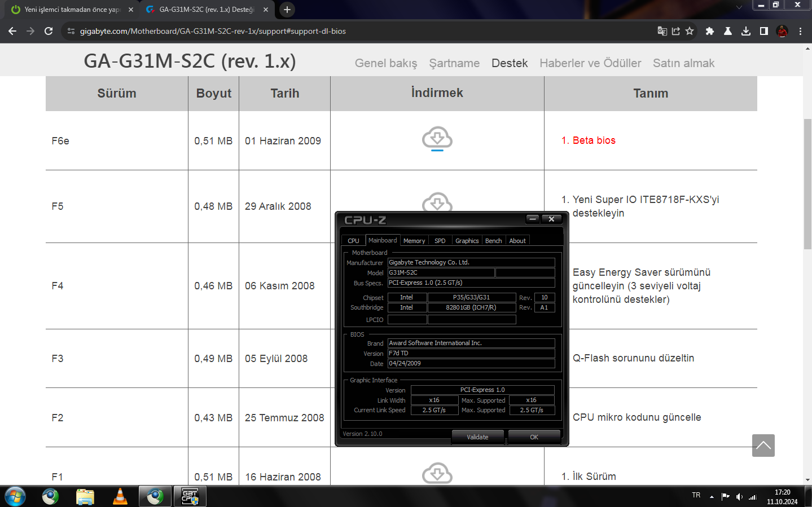Click the page vertical scrollbar
Image resolution: width=812 pixels, height=507 pixels.
pos(807,184)
